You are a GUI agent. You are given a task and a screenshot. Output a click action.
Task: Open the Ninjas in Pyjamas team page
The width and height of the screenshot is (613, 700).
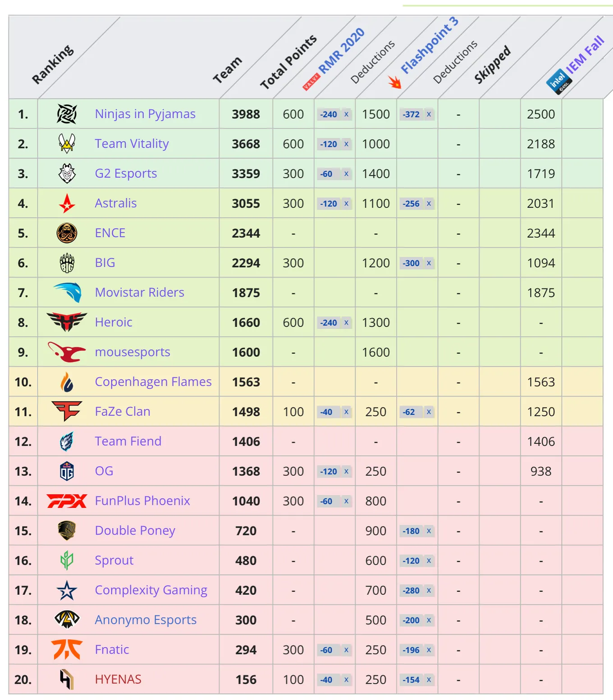[145, 114]
